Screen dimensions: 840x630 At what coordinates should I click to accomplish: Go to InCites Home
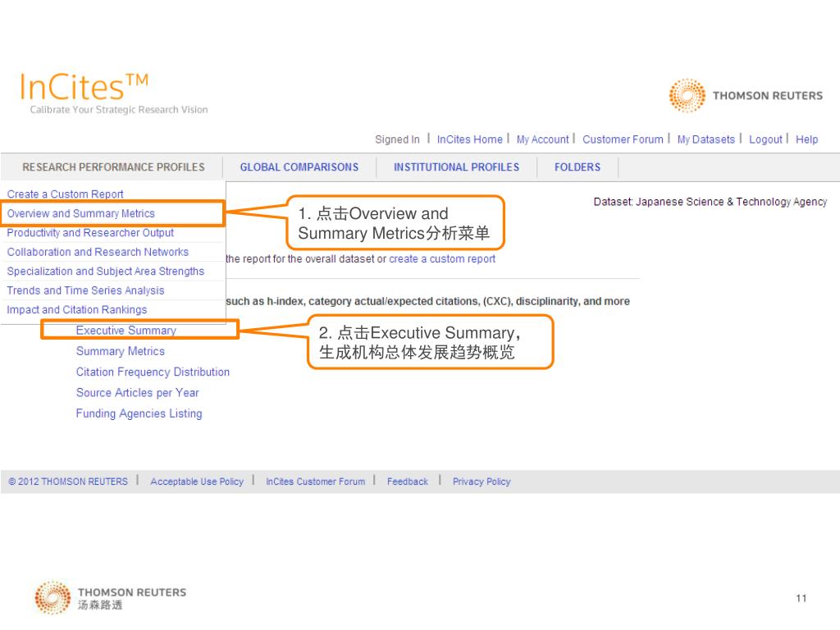(470, 139)
